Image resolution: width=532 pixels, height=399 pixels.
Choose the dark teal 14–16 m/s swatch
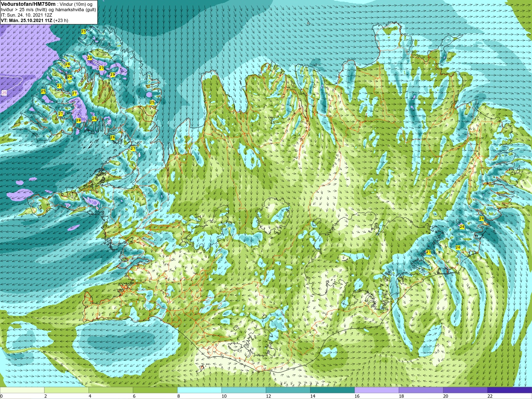(332, 390)
